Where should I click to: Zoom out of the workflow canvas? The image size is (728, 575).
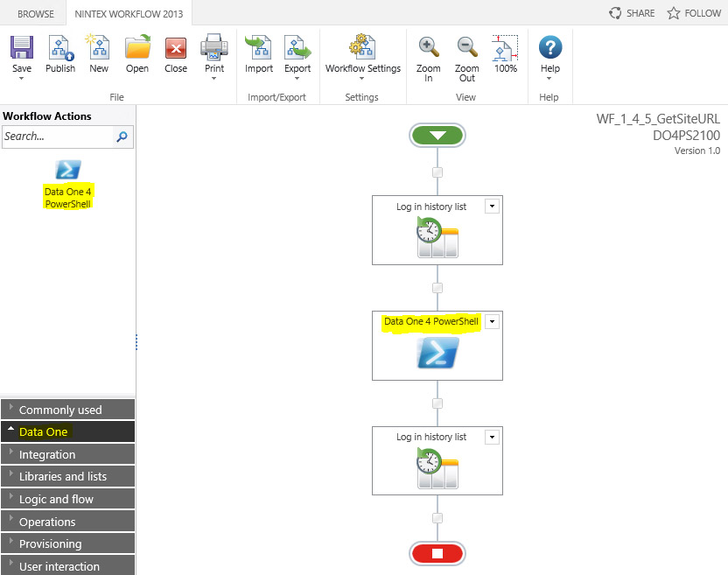(x=466, y=51)
